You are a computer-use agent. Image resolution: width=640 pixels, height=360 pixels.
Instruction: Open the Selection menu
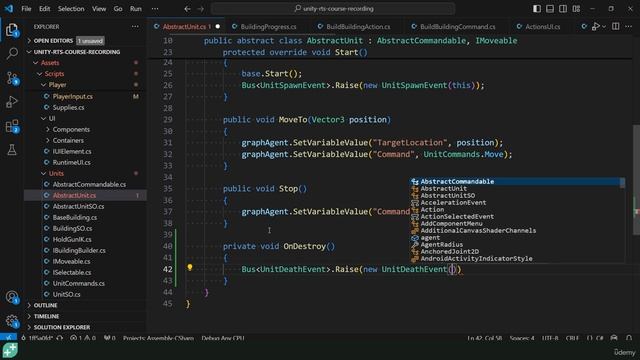click(x=71, y=9)
